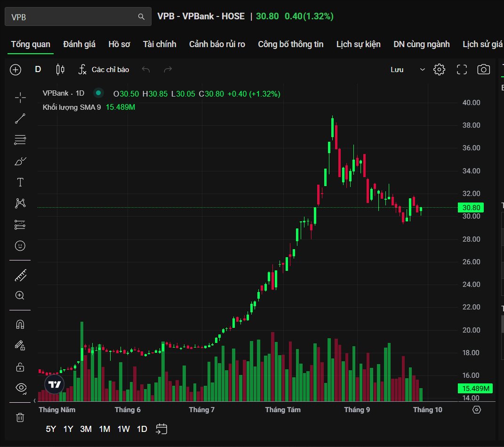Toggle lock all drawing tools
The image size is (504, 447).
click(x=20, y=367)
